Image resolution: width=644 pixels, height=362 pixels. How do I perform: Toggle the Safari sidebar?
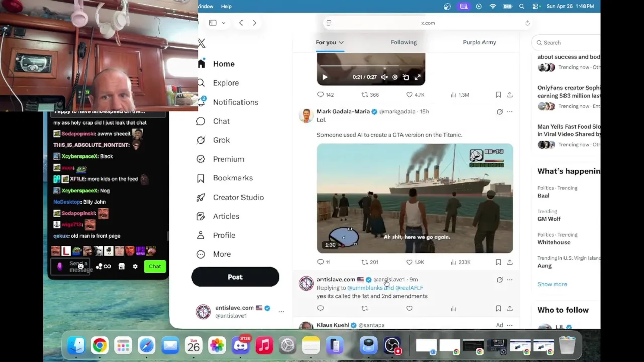213,23
